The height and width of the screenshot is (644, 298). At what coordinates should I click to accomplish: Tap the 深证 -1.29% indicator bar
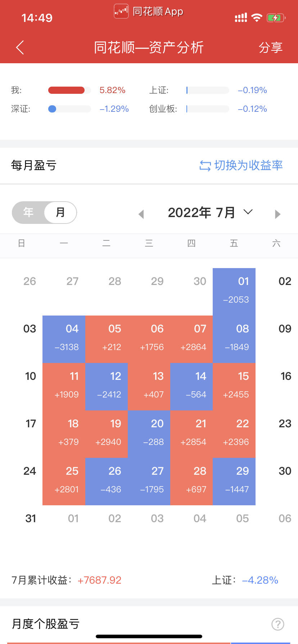69,109
